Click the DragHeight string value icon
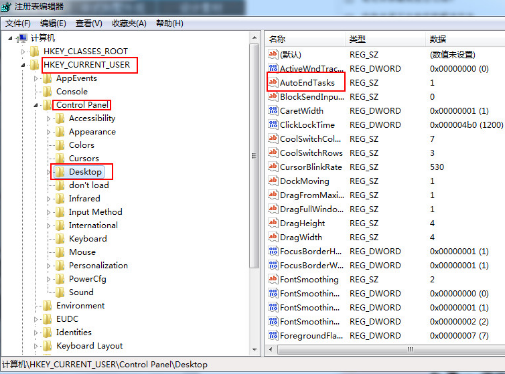Image resolution: width=505 pixels, height=374 pixels. (x=273, y=223)
